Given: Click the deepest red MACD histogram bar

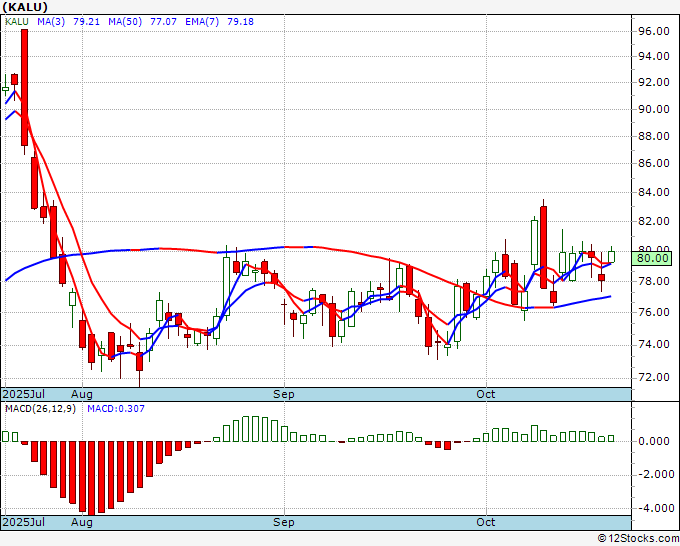Looking at the screenshot, I should click(x=92, y=478).
